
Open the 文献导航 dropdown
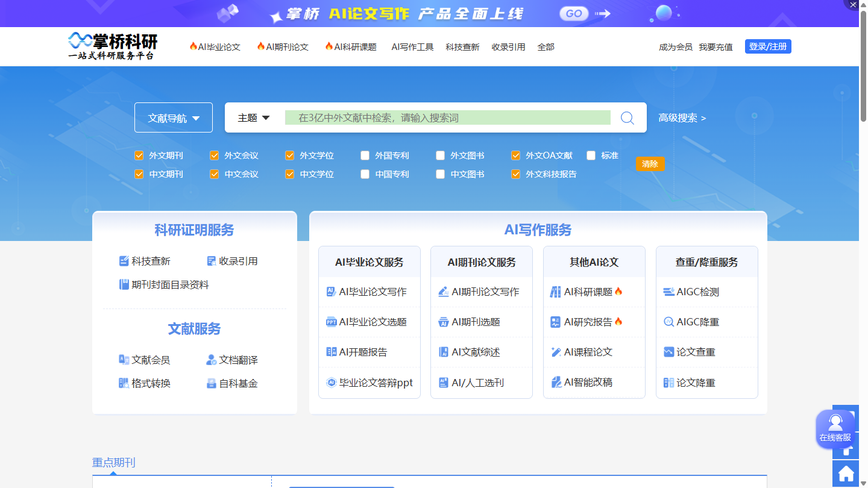(x=174, y=117)
